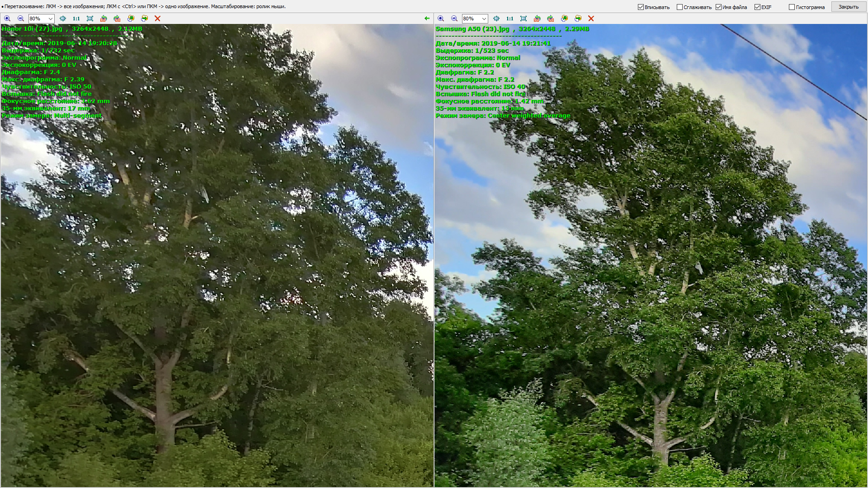Click the Закрыть button
This screenshot has height=488, width=868.
tap(849, 7)
